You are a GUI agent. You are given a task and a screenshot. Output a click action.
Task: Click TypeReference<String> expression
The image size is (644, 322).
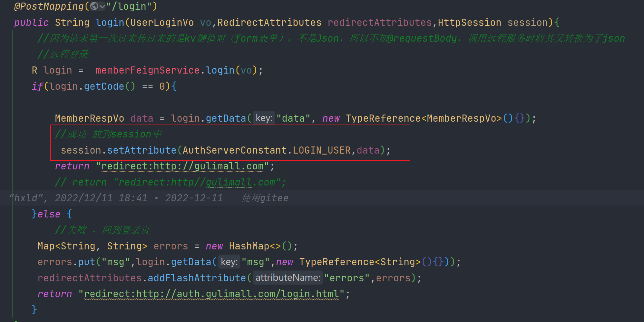coord(360,262)
